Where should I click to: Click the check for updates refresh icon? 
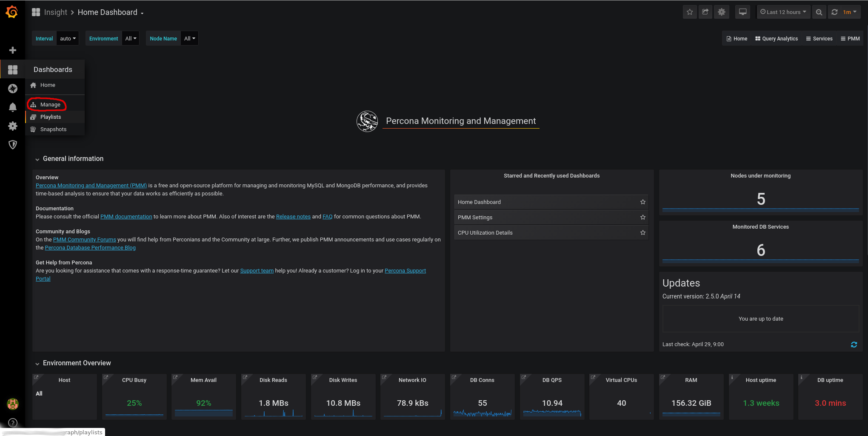[x=854, y=344]
